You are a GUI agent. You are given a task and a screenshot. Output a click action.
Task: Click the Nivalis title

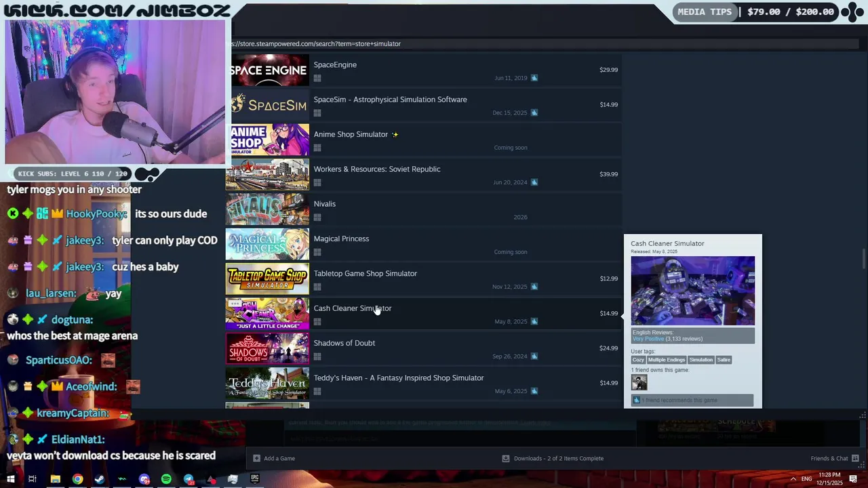pyautogui.click(x=324, y=204)
